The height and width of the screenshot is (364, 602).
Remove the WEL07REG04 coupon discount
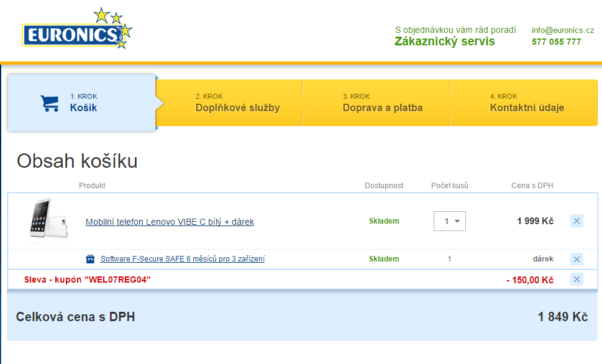coord(577,279)
